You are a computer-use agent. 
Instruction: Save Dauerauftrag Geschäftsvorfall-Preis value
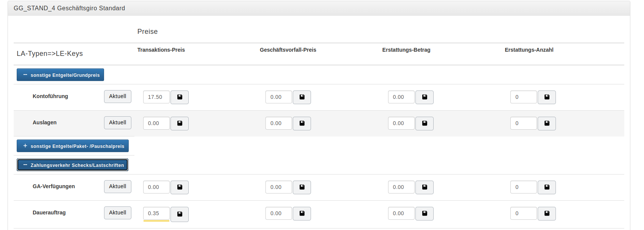302,214
